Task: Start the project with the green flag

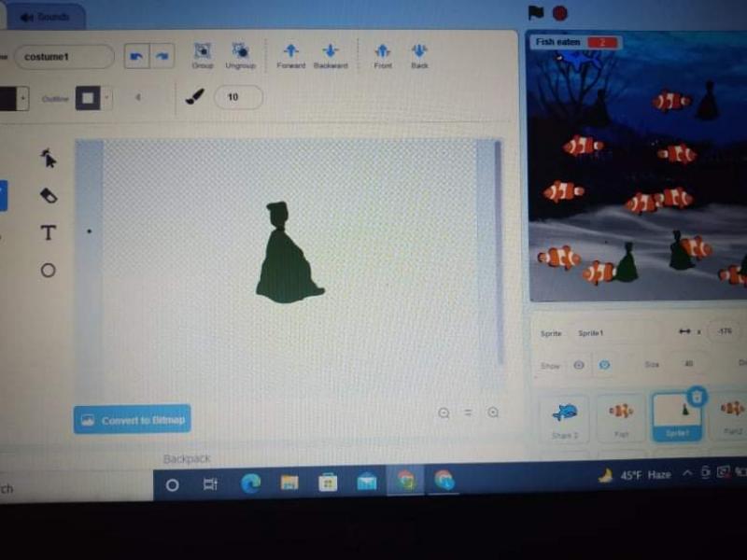Action: (x=536, y=13)
